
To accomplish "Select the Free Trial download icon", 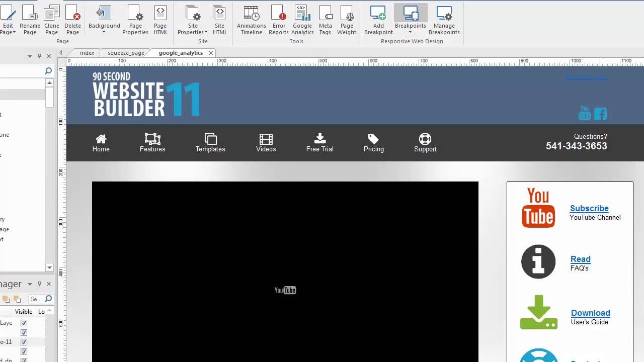I will 320,138.
